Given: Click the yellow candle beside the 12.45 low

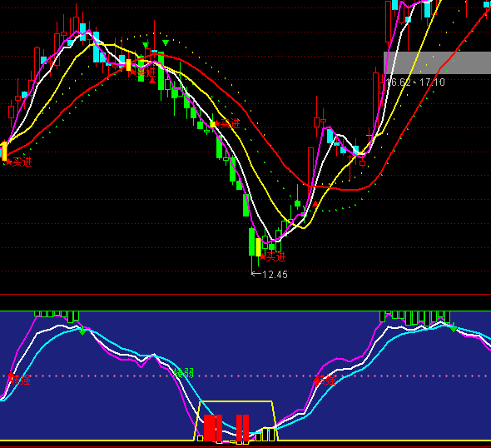Looking at the screenshot, I should click(x=258, y=247).
